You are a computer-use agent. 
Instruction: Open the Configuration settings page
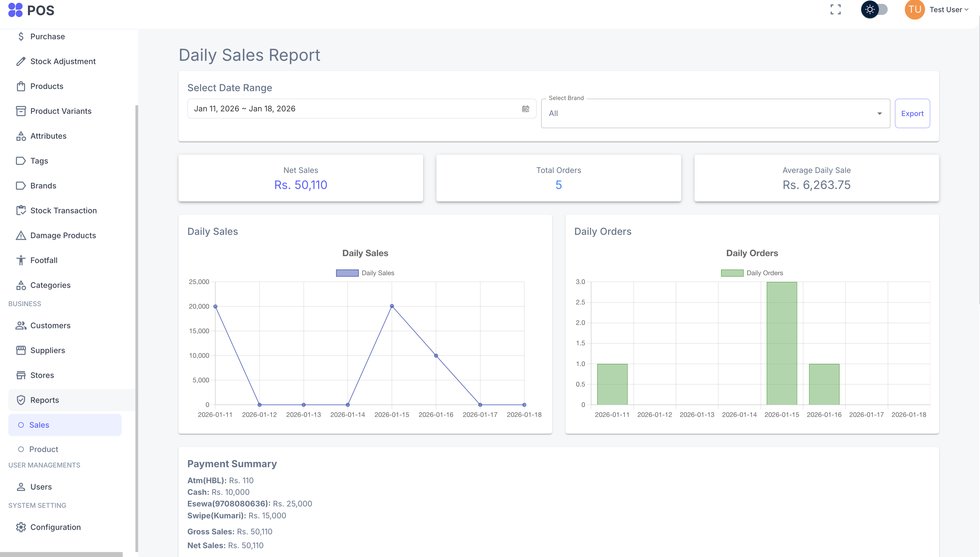pyautogui.click(x=56, y=527)
